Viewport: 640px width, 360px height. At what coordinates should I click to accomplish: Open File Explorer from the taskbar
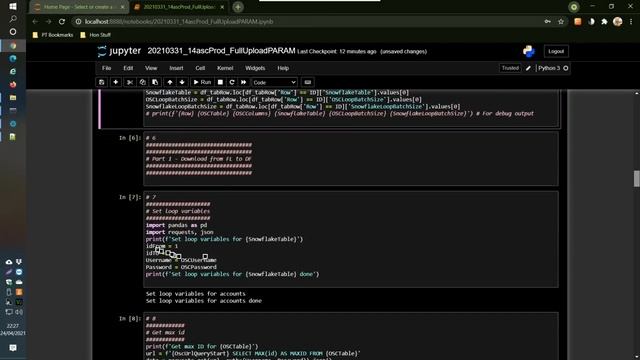tap(13, 98)
